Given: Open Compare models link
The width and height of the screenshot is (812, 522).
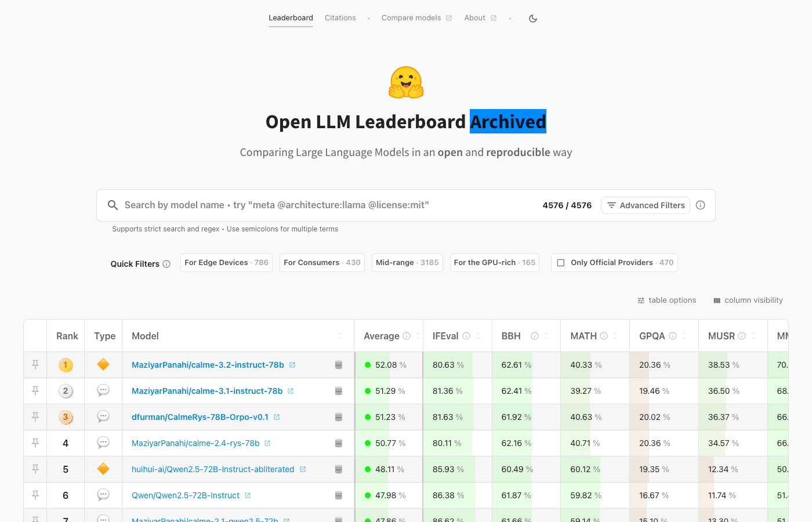Looking at the screenshot, I should point(416,18).
